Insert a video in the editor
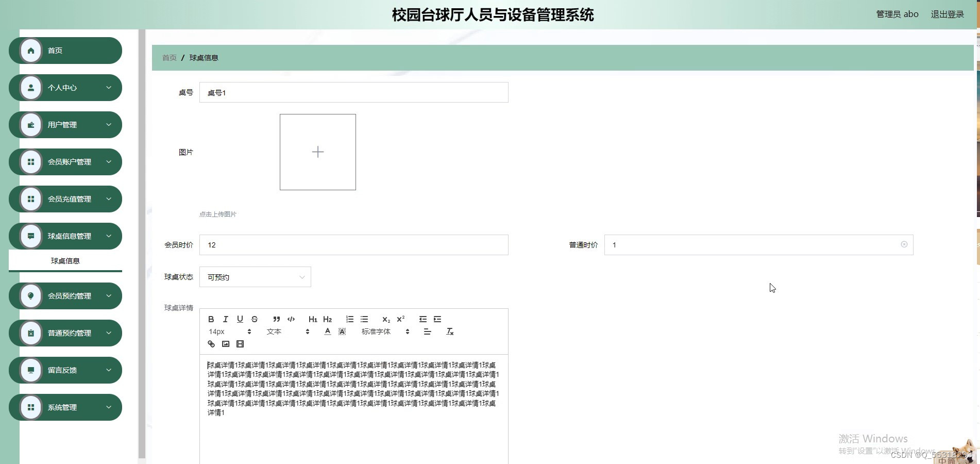 240,344
